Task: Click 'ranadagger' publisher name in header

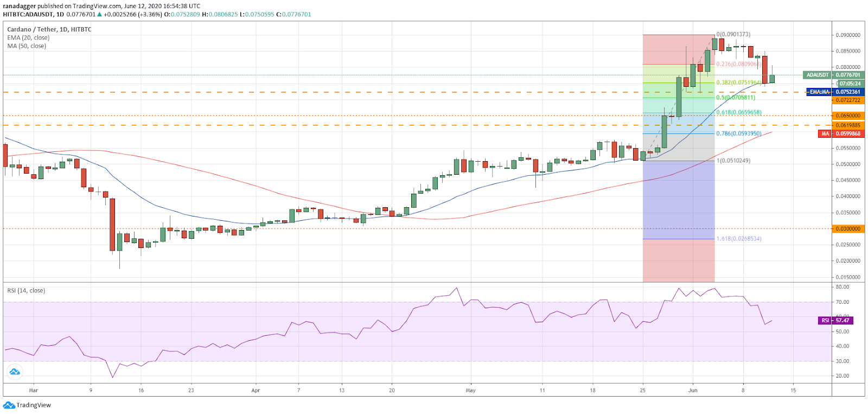Action: click(19, 7)
